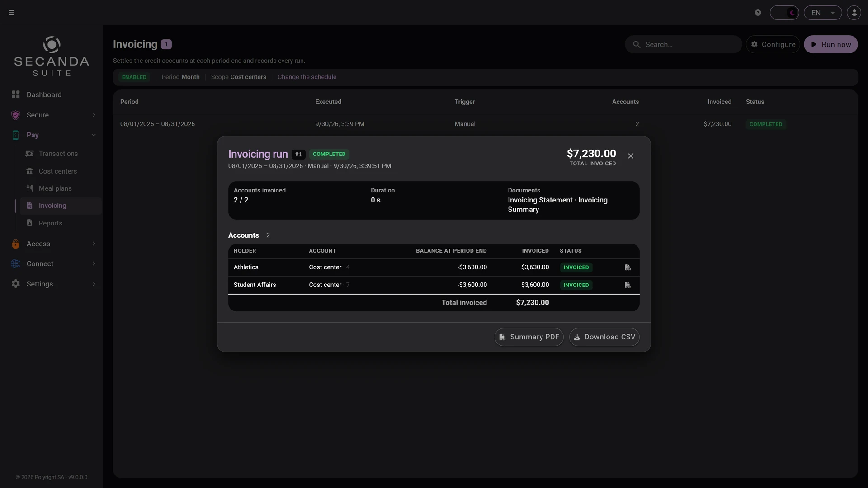Open the Configure button
868x488 pixels.
click(773, 44)
